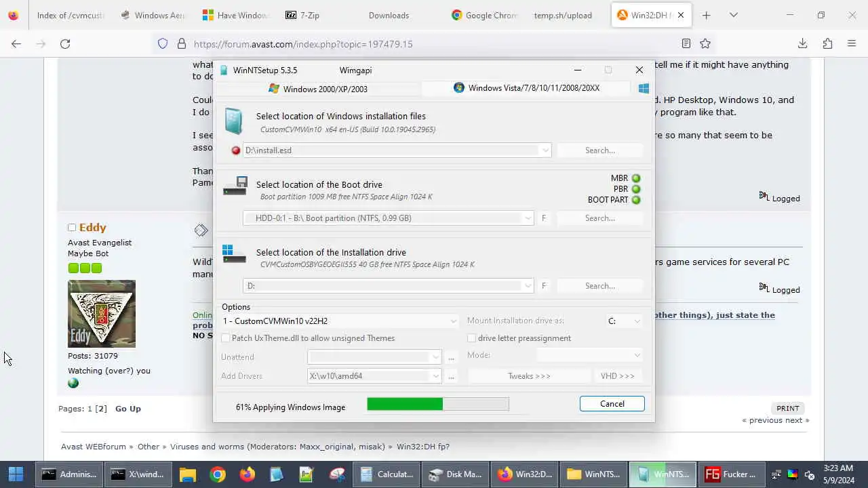The height and width of the screenshot is (488, 868).
Task: Click the shield tracking protection icon
Action: click(163, 43)
